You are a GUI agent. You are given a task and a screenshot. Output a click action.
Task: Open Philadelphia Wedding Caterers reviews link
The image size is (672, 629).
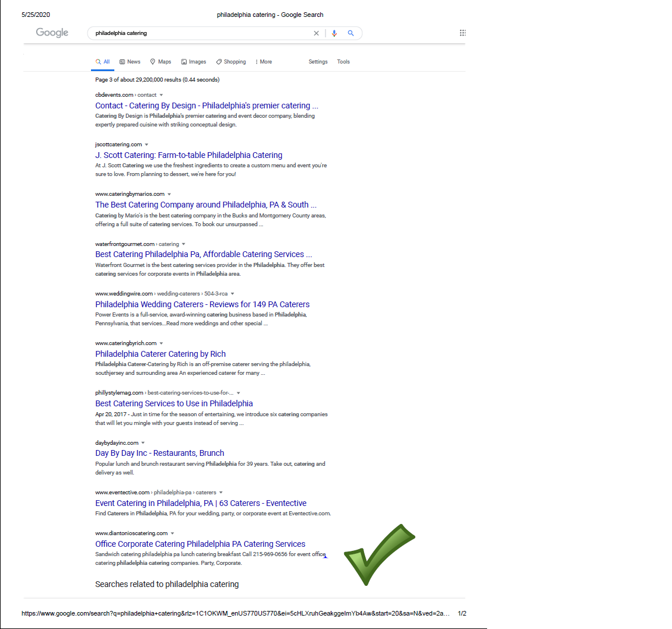202,304
